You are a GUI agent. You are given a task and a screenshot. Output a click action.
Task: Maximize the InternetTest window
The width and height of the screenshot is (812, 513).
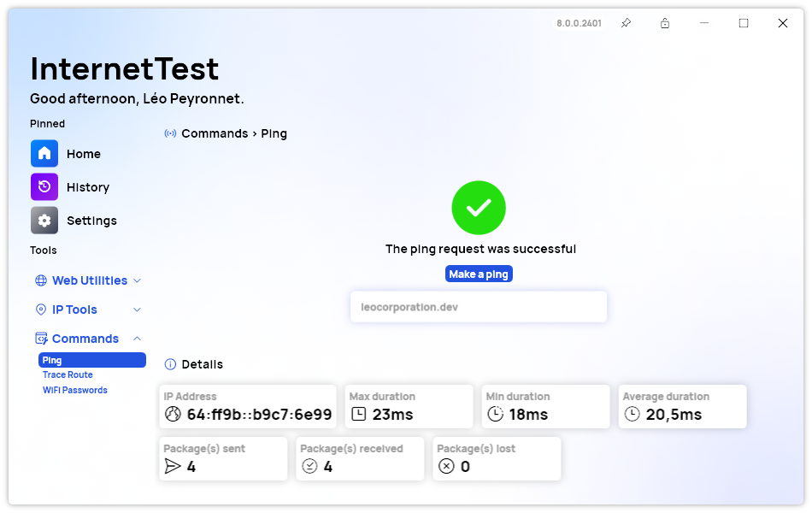click(x=744, y=23)
